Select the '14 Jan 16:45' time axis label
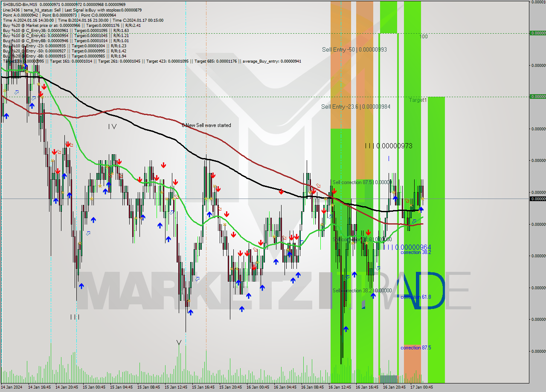The height and width of the screenshot is (392, 546). point(40,387)
